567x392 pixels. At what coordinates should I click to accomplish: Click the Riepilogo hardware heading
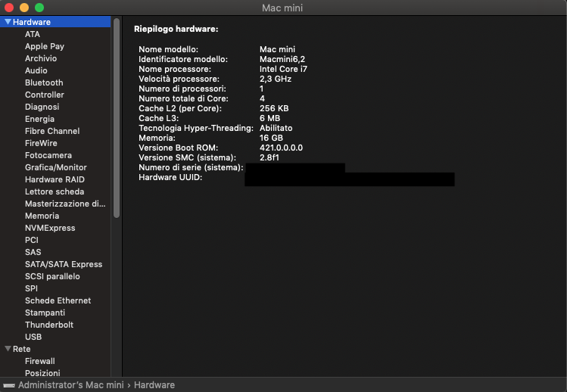coord(176,29)
